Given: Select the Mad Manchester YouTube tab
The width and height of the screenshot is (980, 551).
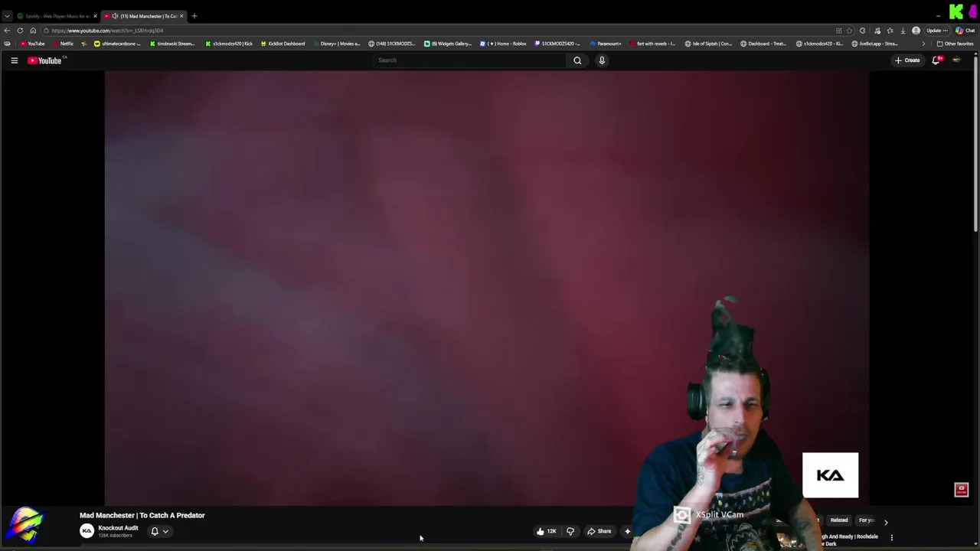Looking at the screenshot, I should point(143,16).
